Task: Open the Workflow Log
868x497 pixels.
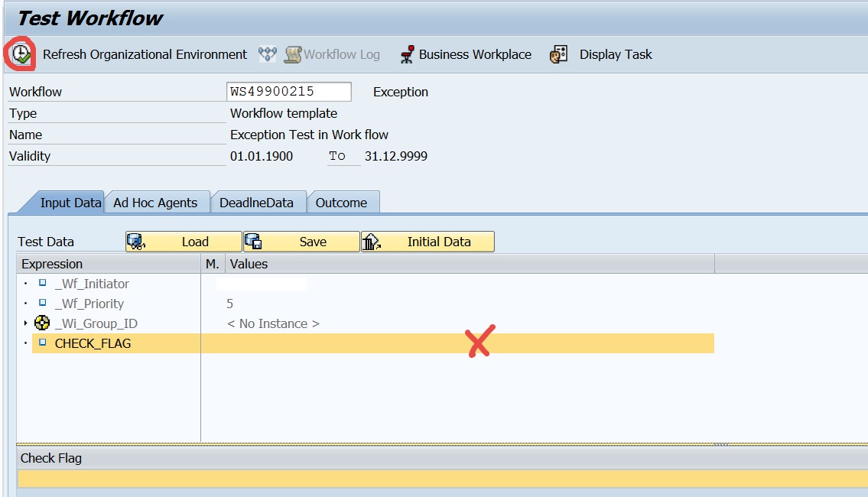Action: (332, 54)
